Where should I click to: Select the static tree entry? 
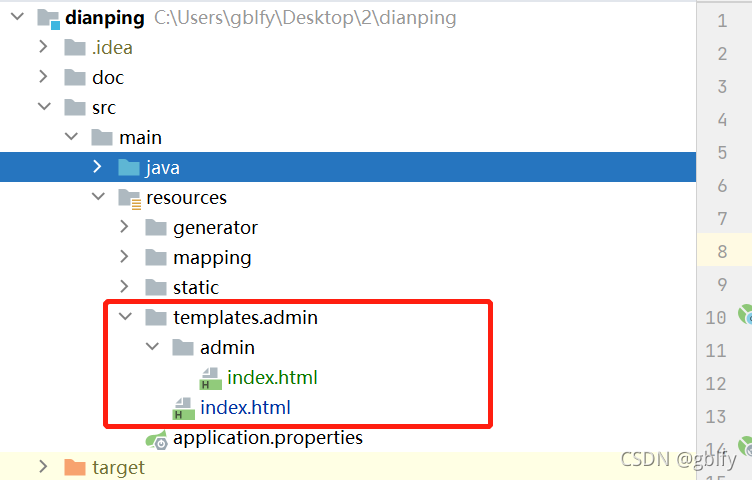(196, 288)
